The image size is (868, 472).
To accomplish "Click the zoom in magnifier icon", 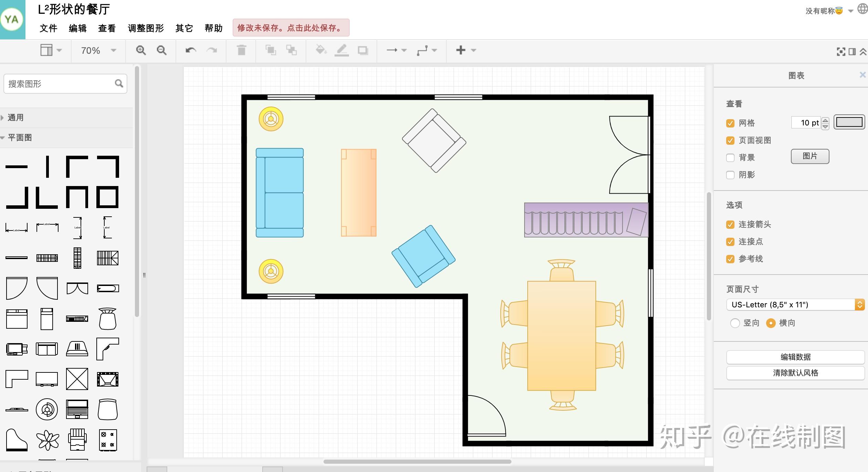I will 141,50.
